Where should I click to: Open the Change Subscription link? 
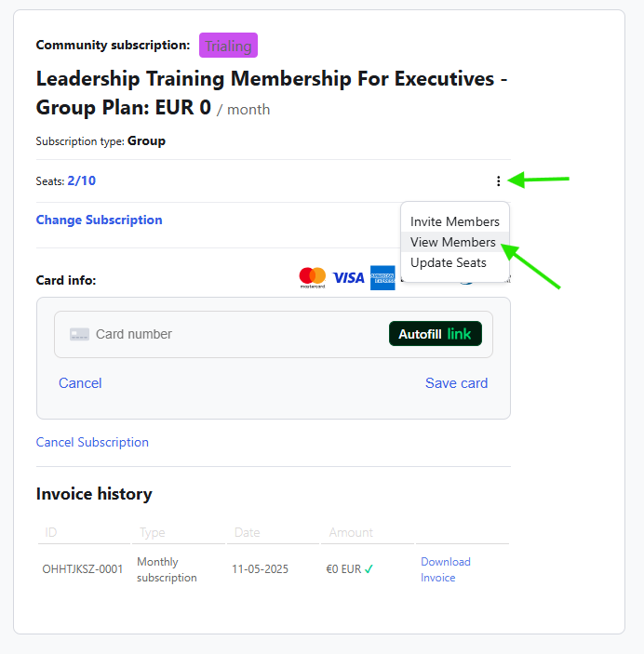coord(100,220)
